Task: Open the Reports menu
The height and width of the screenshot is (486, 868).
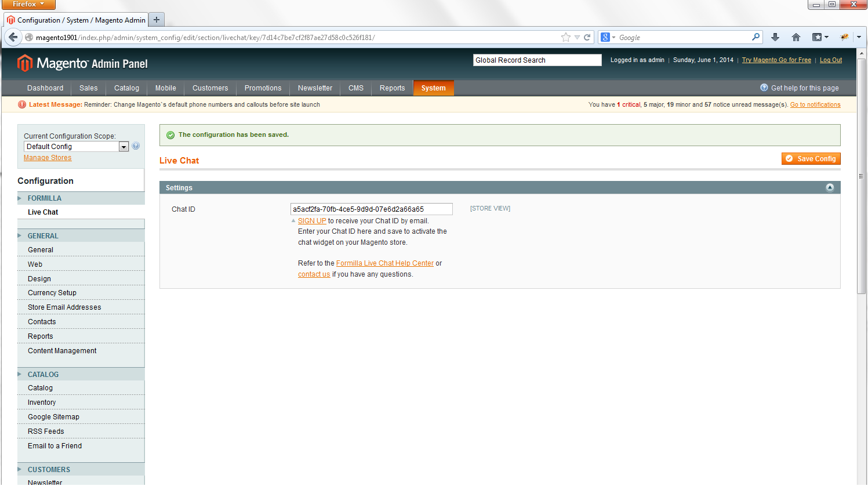Action: (393, 88)
